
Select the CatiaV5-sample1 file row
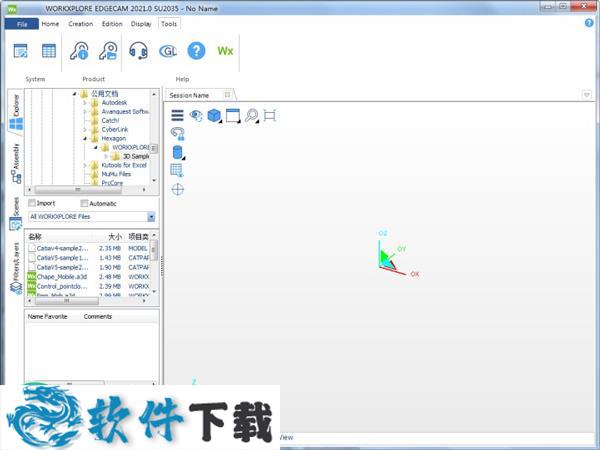pos(89,258)
